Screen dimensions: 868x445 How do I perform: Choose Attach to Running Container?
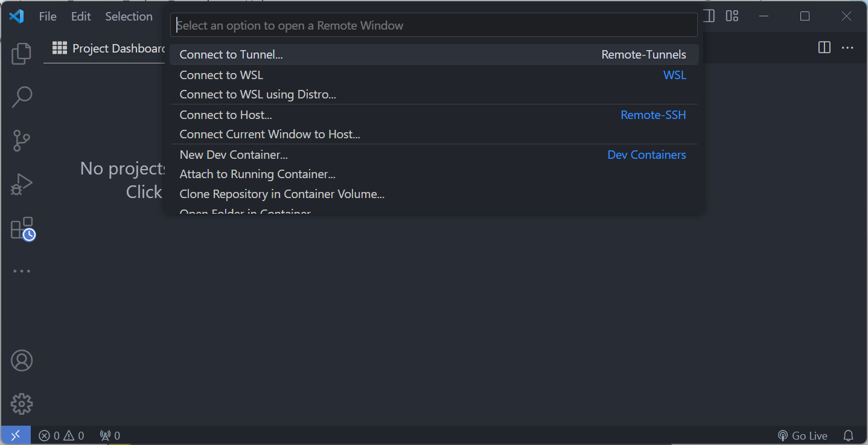[x=434, y=174]
